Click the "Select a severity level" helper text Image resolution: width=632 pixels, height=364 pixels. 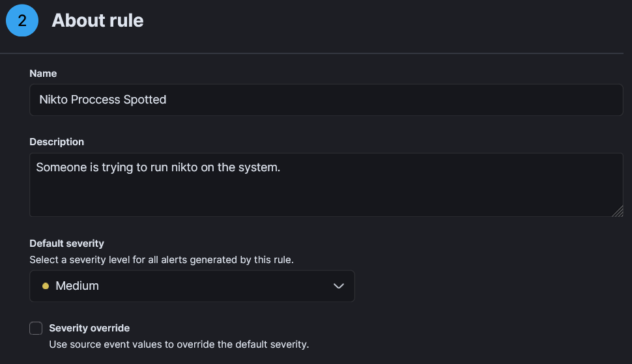[x=161, y=260]
